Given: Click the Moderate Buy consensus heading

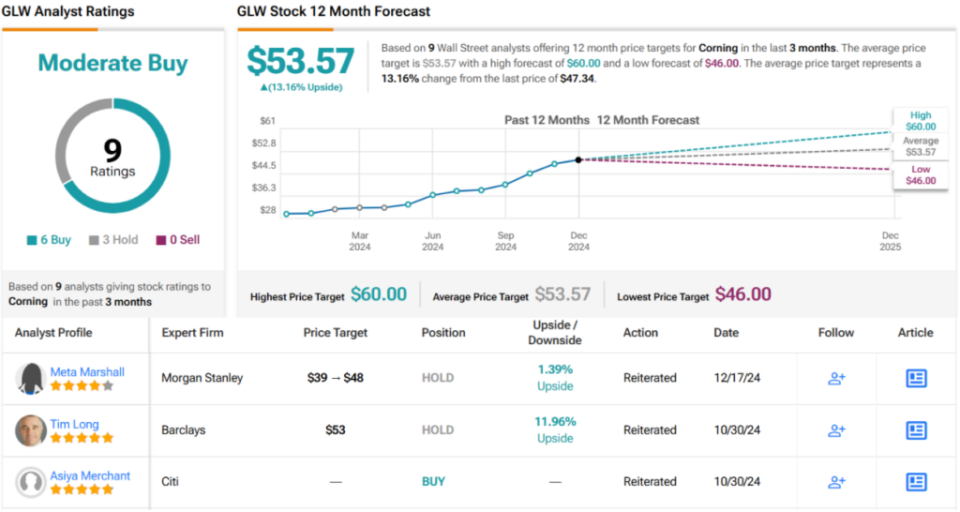Looking at the screenshot, I should click(x=113, y=63).
